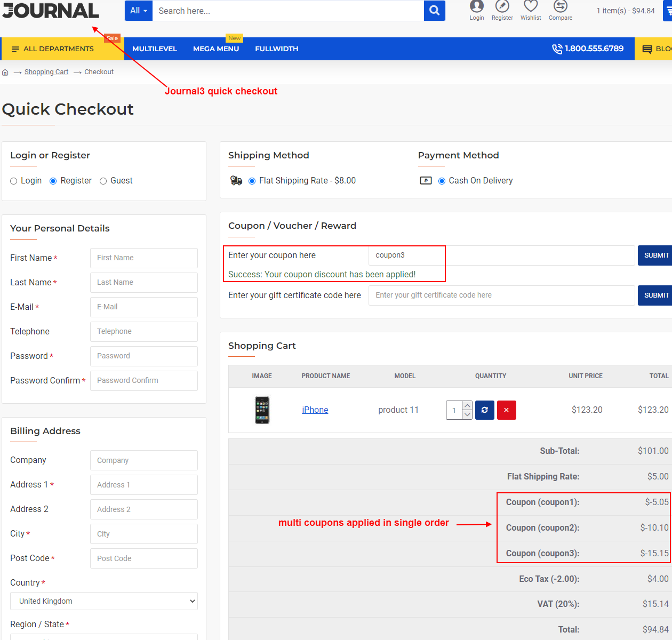Click the search magnifier button

(x=434, y=11)
